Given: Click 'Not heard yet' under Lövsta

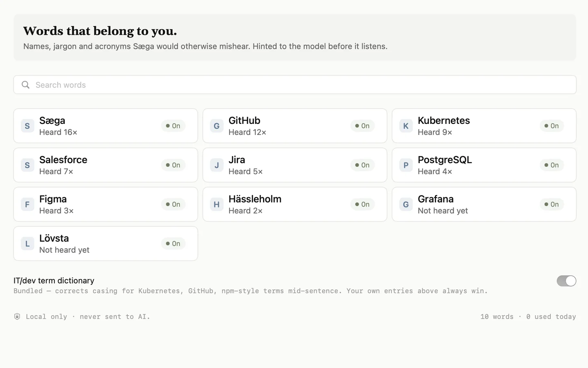Looking at the screenshot, I should click(x=64, y=250).
